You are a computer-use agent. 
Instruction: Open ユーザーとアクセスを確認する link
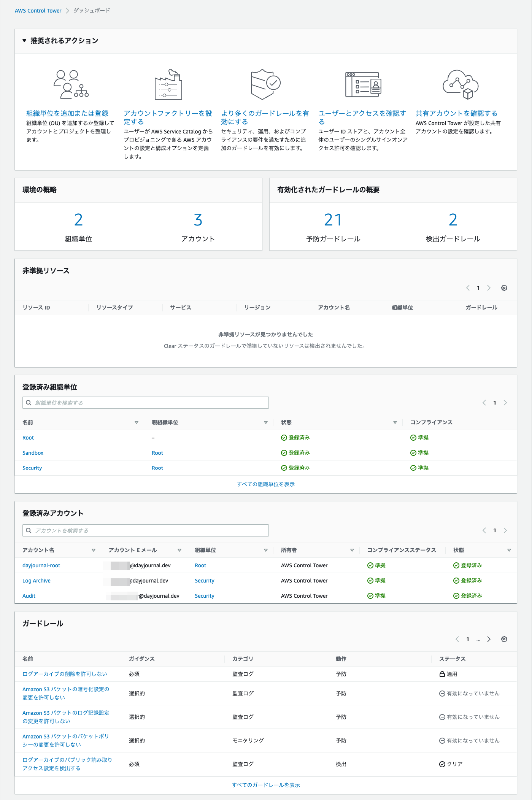point(362,117)
